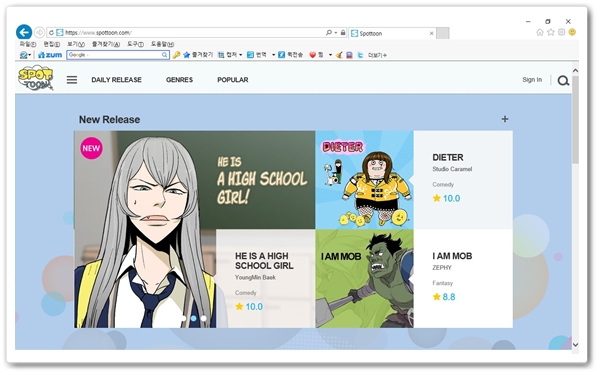Click the 캡처 capture toolbar button

228,55
